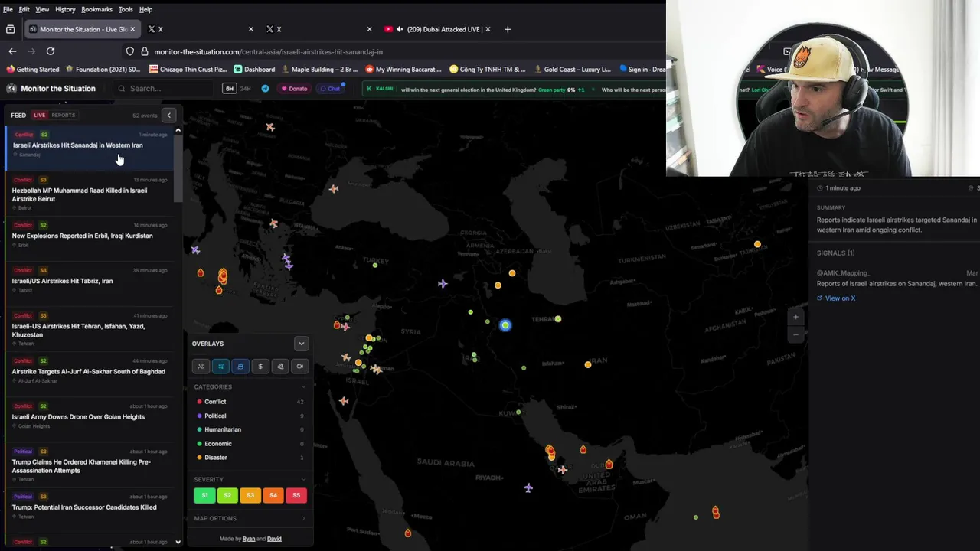Click the Tehran green map marker
This screenshot has height=551, width=980.
pos(558,319)
